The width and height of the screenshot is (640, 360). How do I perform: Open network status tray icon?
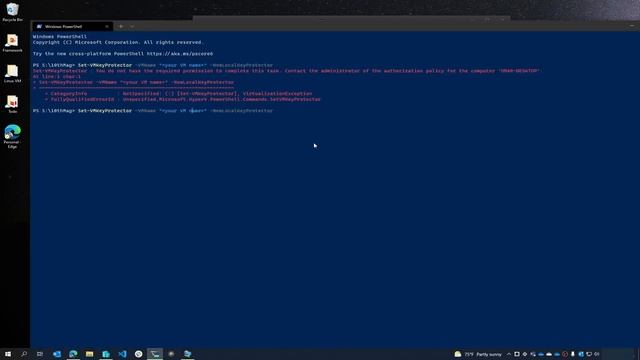point(589,354)
